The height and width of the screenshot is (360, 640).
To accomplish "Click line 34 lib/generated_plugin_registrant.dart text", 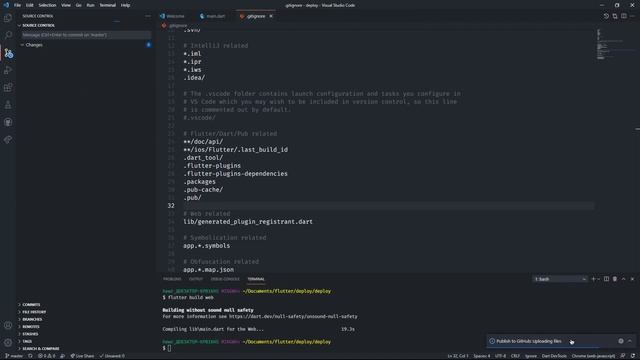I will (x=248, y=222).
